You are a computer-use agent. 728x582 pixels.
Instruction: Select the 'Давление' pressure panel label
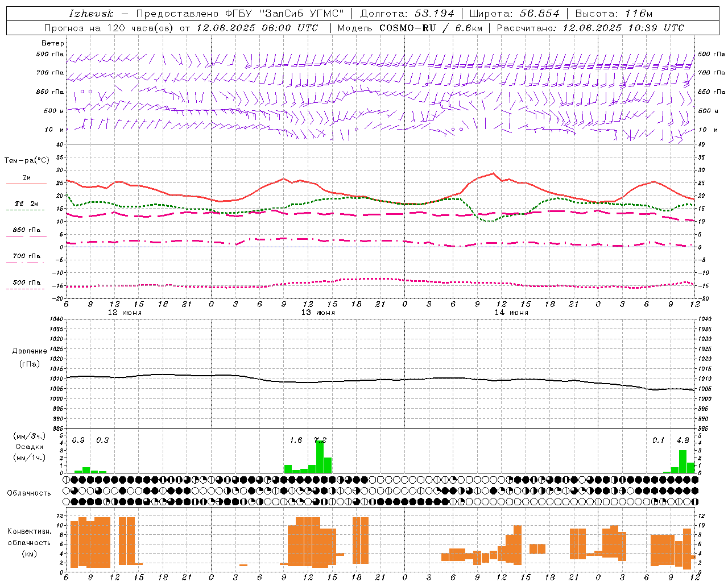click(x=30, y=351)
